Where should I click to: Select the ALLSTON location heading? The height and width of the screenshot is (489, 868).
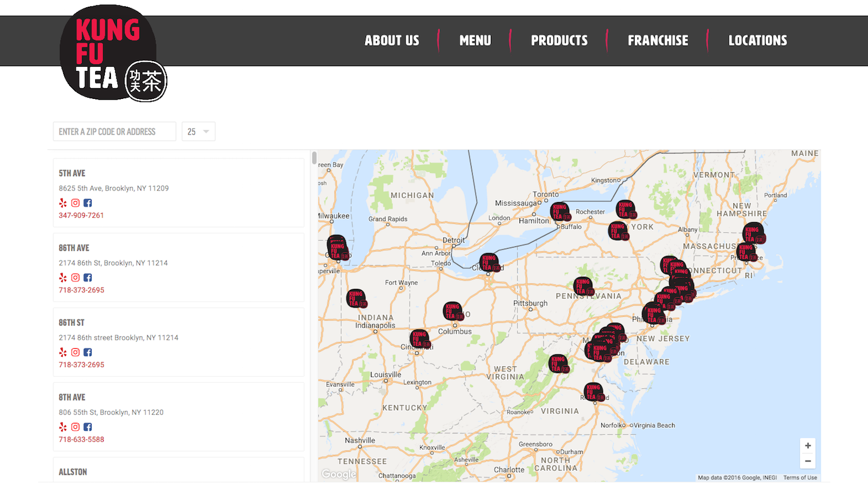pyautogui.click(x=73, y=471)
